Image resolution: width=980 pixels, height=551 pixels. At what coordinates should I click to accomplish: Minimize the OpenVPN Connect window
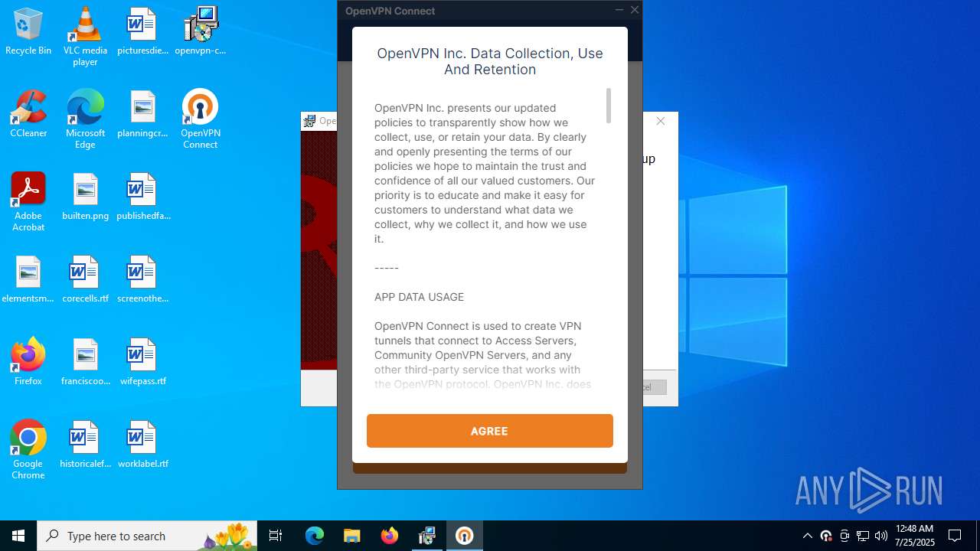[x=619, y=10]
